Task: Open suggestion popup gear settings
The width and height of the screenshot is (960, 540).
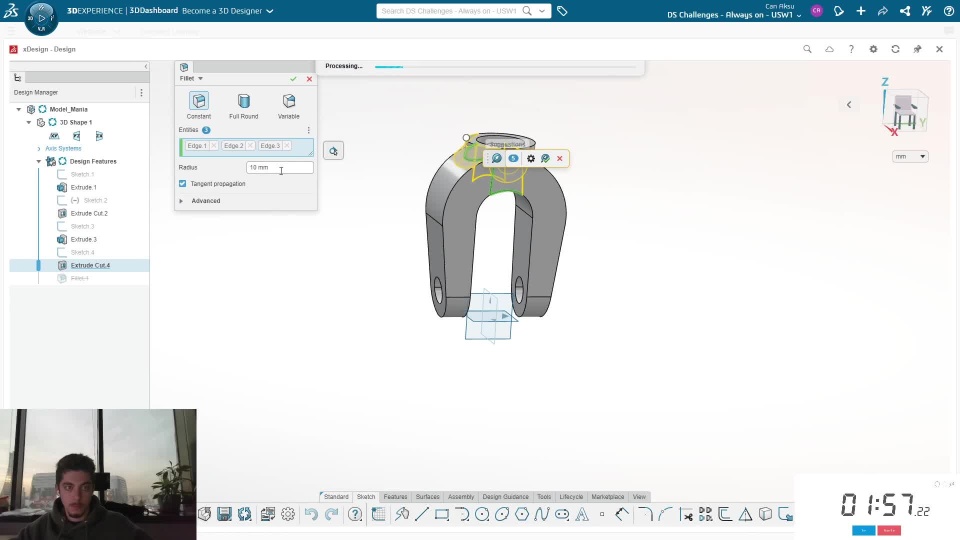Action: pyautogui.click(x=531, y=159)
